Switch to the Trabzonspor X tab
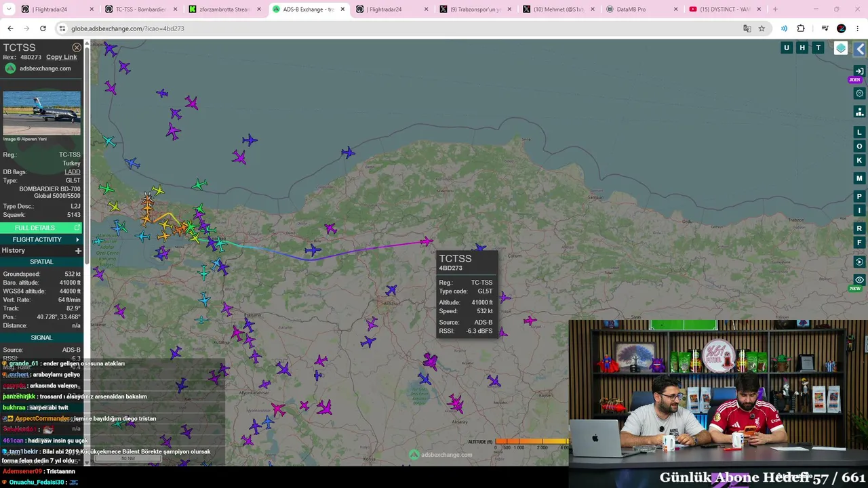This screenshot has height=488, width=868. click(x=474, y=9)
